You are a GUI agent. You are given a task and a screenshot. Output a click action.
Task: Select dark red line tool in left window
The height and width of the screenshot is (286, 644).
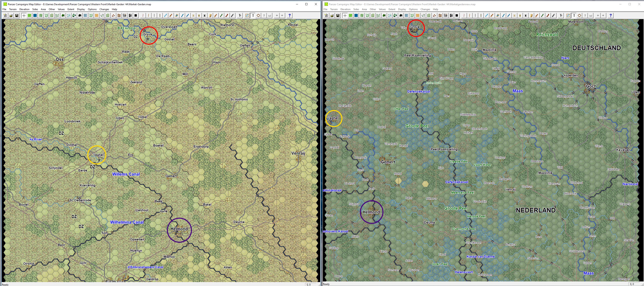227,16
